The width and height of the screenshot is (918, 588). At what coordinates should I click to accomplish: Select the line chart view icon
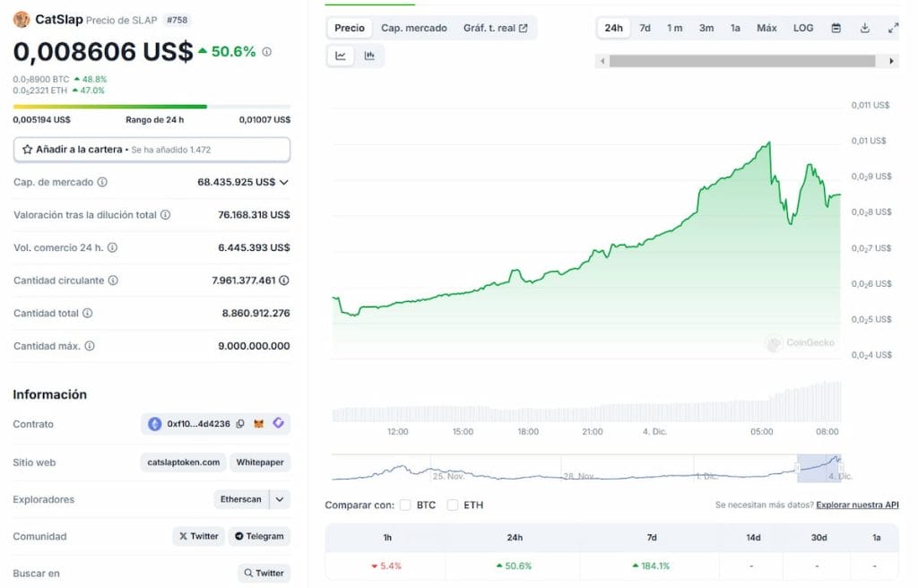[340, 56]
